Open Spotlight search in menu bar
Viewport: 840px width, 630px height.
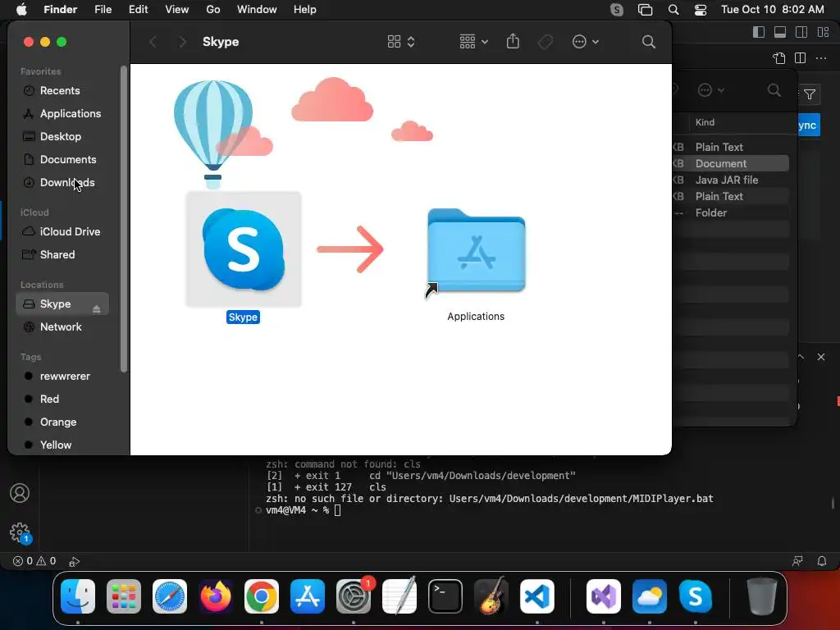[x=673, y=10]
